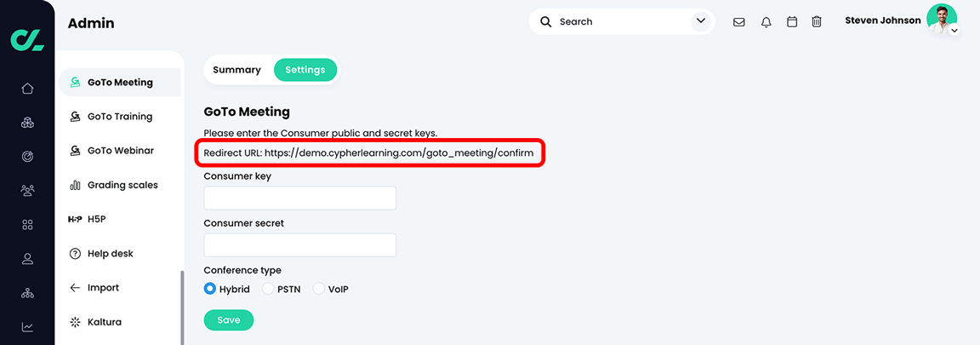The height and width of the screenshot is (345, 980).
Task: Click inside the Consumer secret field
Action: pos(300,244)
